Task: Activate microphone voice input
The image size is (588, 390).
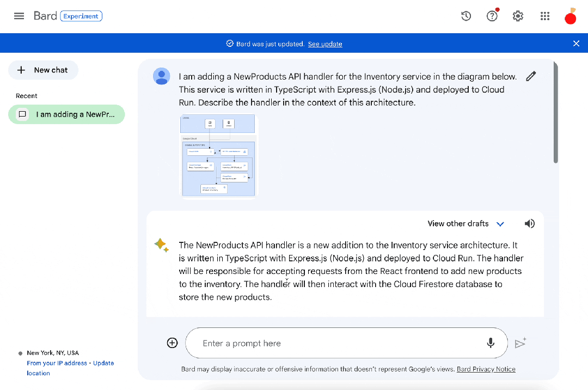Action: [x=490, y=343]
